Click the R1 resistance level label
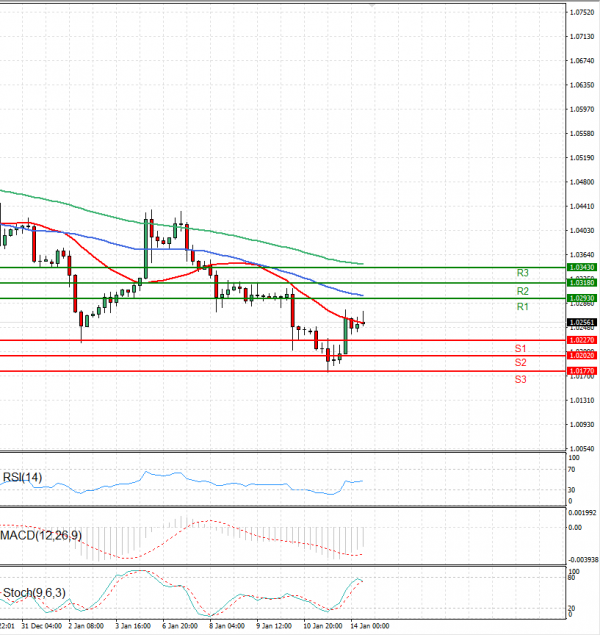 [522, 306]
